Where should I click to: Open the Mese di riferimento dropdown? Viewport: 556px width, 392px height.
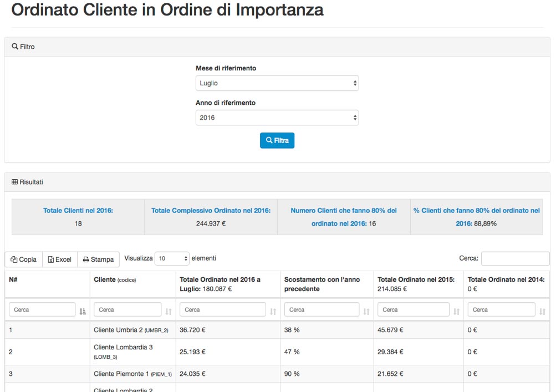coord(277,83)
